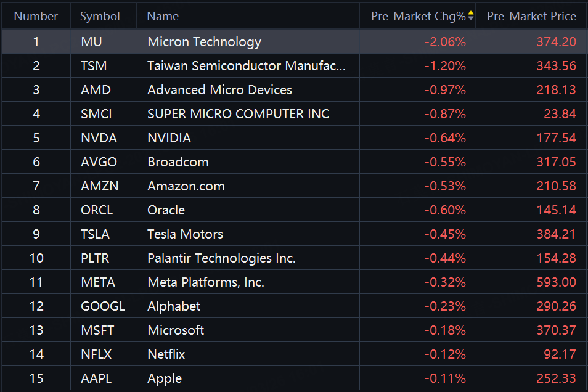Sort by the Pre-Market Price column header
588x392 pixels.
click(x=531, y=17)
